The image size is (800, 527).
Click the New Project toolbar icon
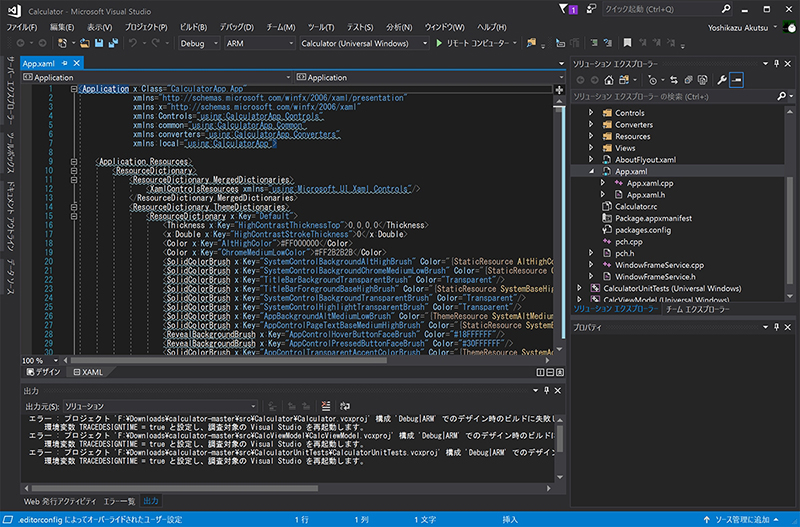click(x=62, y=43)
